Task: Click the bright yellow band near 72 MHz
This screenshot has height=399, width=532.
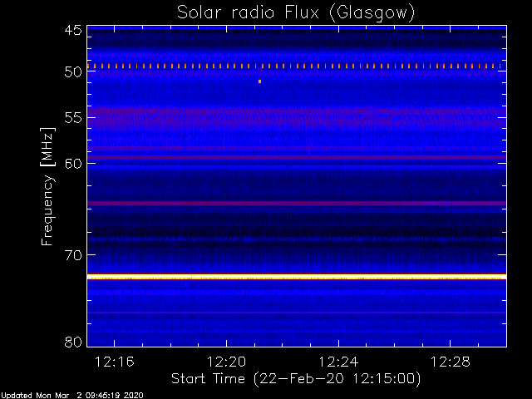Action: pyautogui.click(x=297, y=277)
